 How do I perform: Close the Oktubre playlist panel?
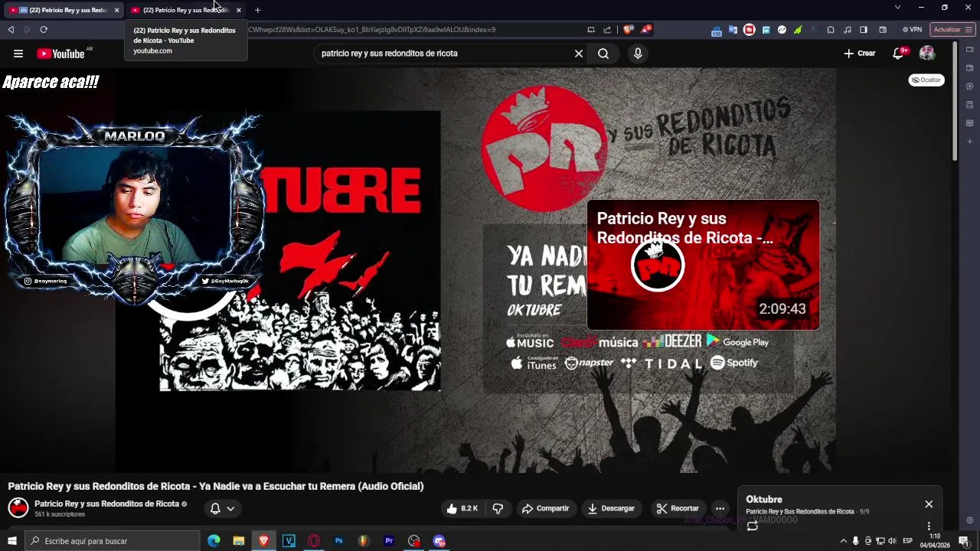click(929, 504)
